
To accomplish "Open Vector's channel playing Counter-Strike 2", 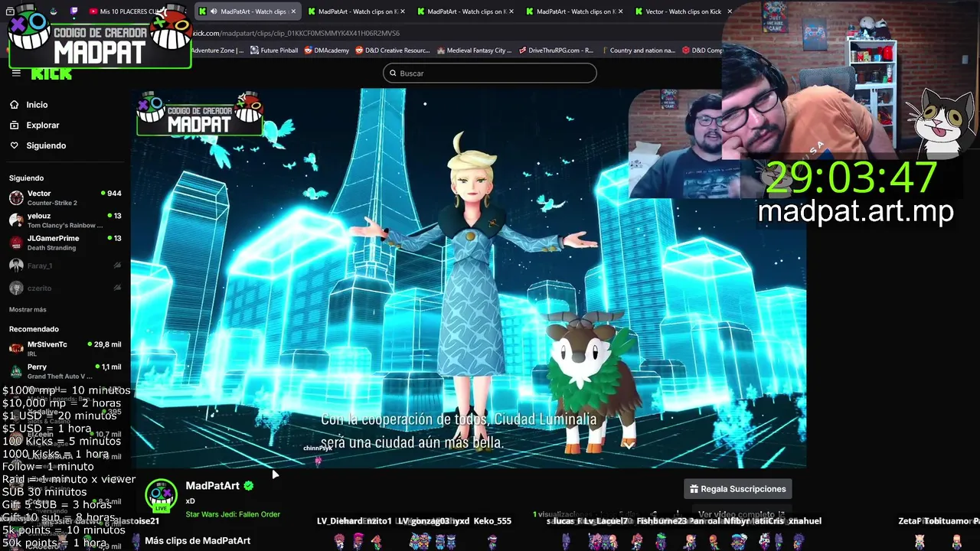I will [x=65, y=197].
